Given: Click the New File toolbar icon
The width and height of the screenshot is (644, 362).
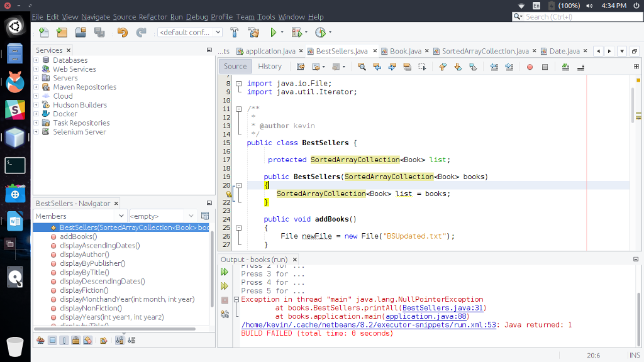Looking at the screenshot, I should 43,32.
